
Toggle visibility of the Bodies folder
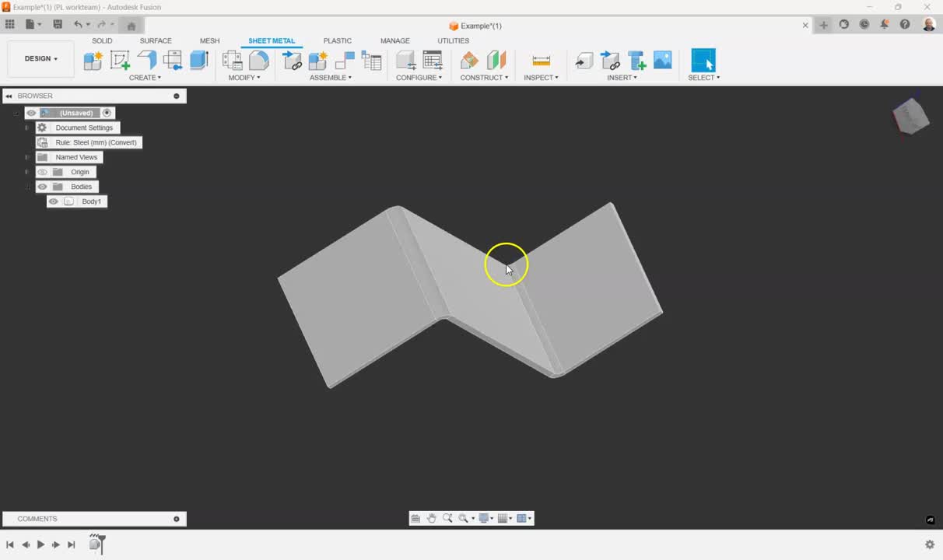(x=43, y=187)
